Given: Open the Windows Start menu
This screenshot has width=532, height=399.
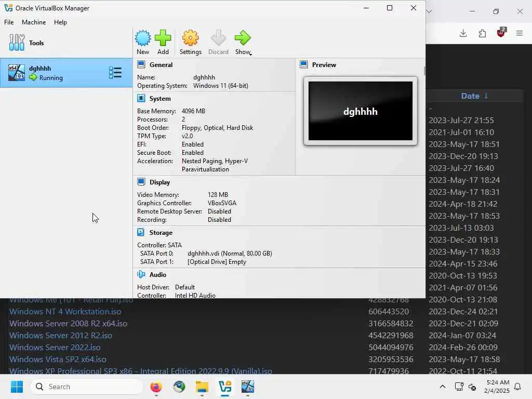Looking at the screenshot, I should 17,387.
